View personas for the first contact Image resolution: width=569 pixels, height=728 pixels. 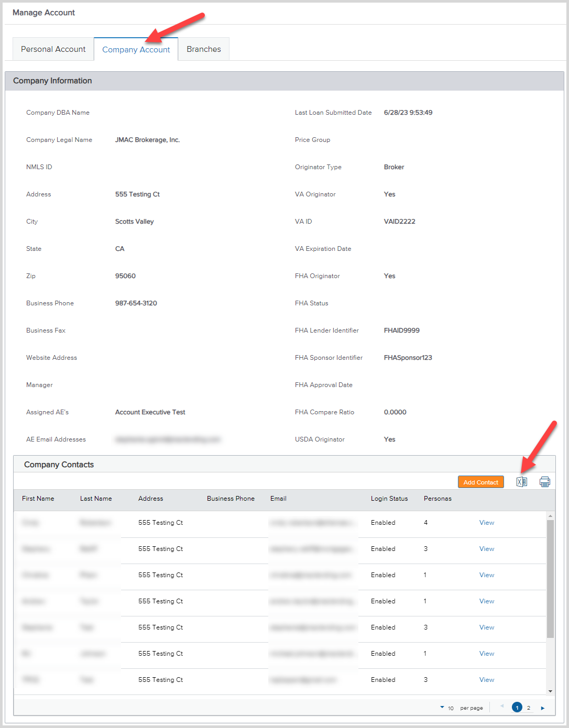(486, 522)
